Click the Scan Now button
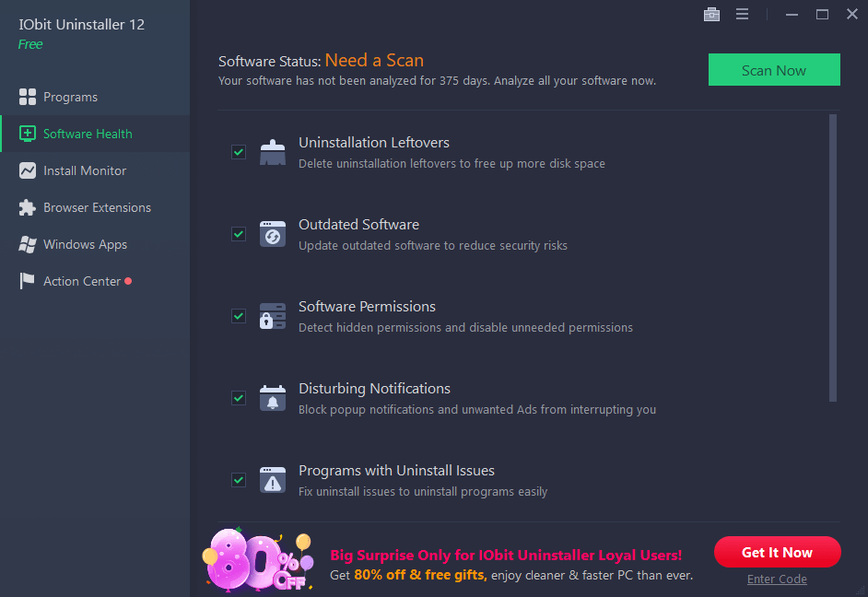 tap(774, 69)
